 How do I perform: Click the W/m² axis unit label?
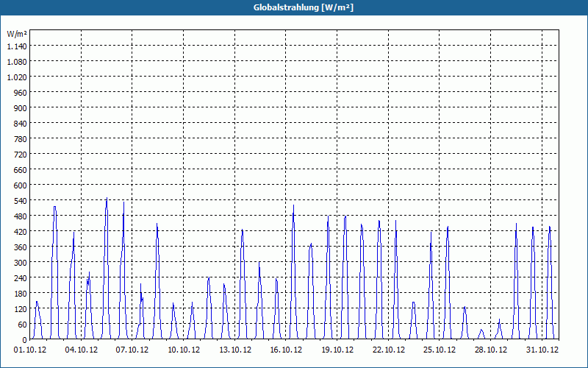[x=17, y=34]
